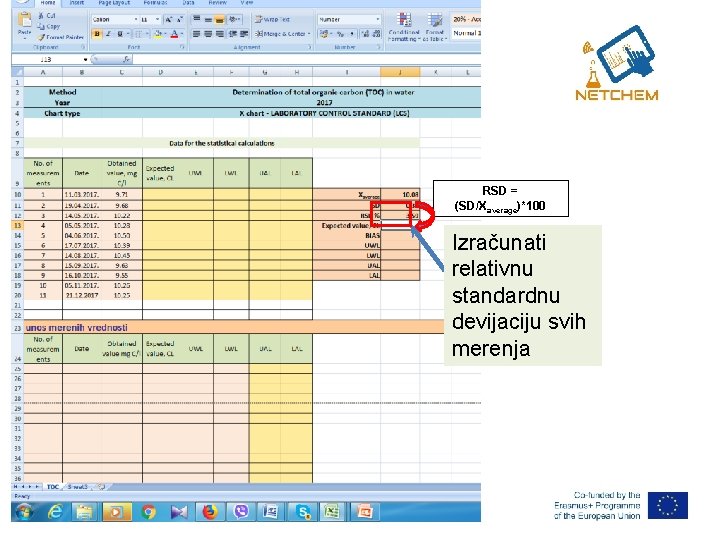The height and width of the screenshot is (540, 720).
Task: Open Google Chrome from taskbar
Action: pos(148,512)
